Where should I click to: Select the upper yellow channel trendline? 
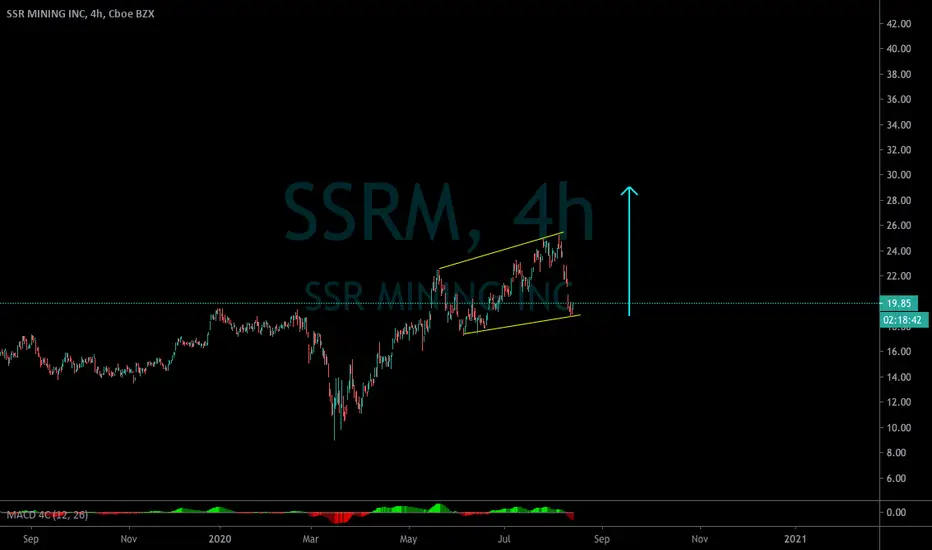500,251
